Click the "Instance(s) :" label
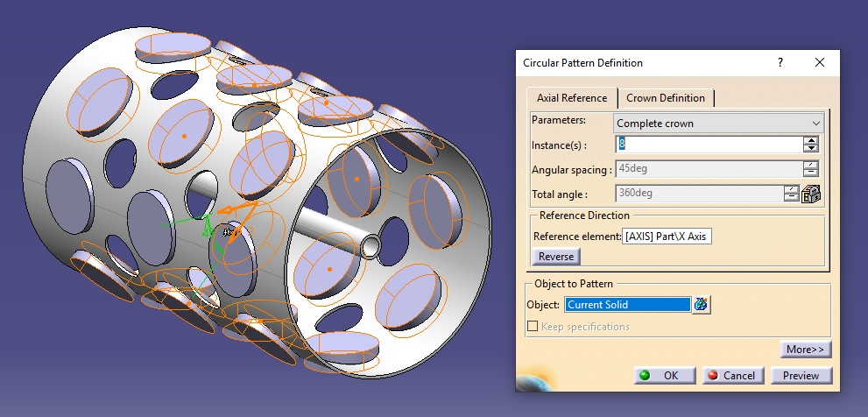Image resolution: width=868 pixels, height=417 pixels. tap(559, 145)
